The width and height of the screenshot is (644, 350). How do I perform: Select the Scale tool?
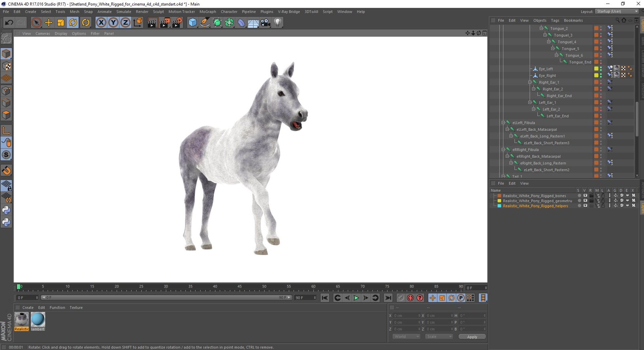61,22
